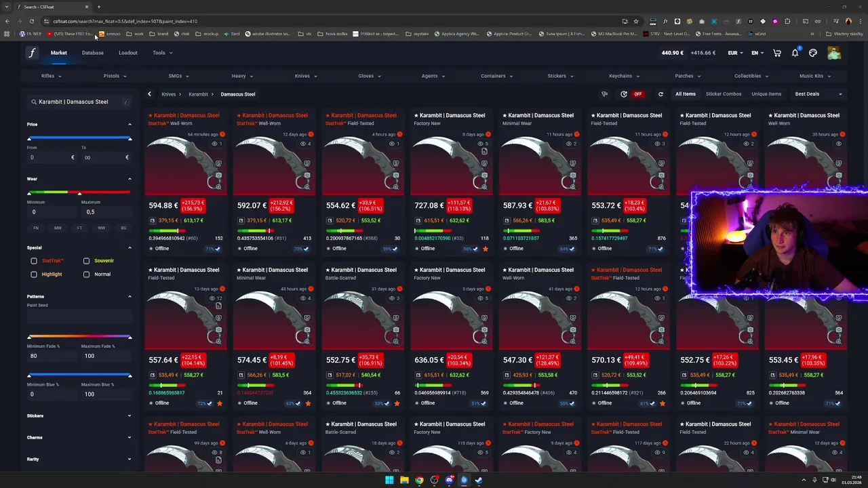
Task: Click the CSFloat logo
Action: [x=32, y=53]
